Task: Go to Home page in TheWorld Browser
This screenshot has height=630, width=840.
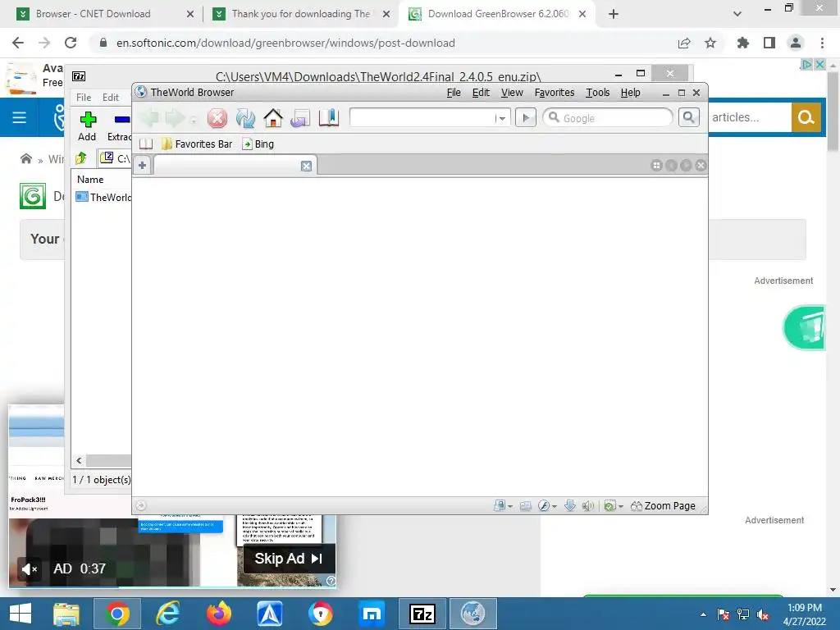Action: [273, 118]
